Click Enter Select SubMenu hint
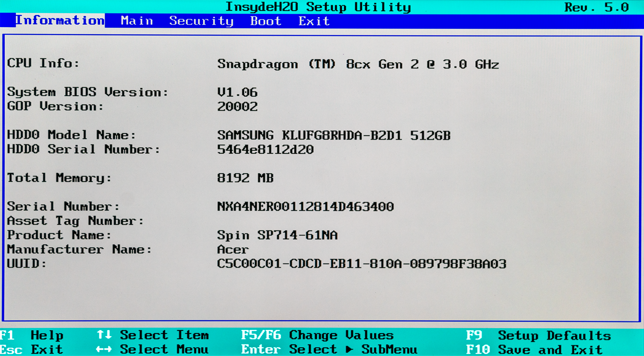The height and width of the screenshot is (356, 644). [329, 349]
